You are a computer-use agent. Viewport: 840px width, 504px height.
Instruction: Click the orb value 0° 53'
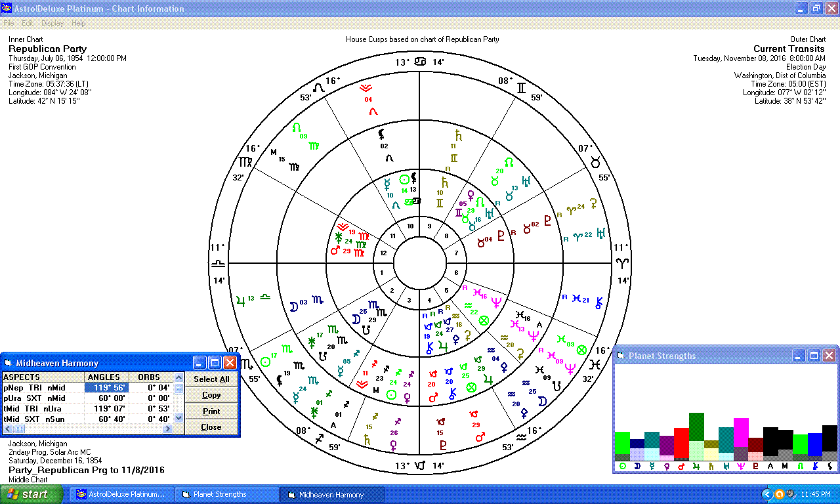pos(157,409)
